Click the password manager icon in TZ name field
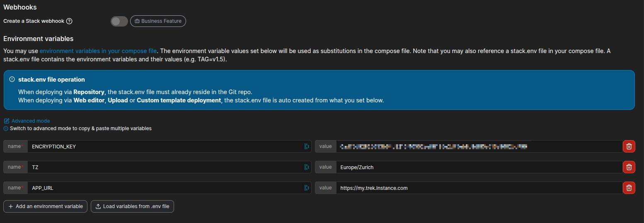Viewport: 644px width, 223px height. coord(307,167)
